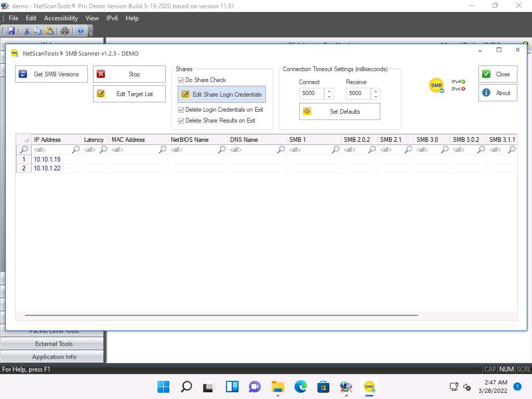Toggle Delete Share Results on Exit

(x=181, y=121)
